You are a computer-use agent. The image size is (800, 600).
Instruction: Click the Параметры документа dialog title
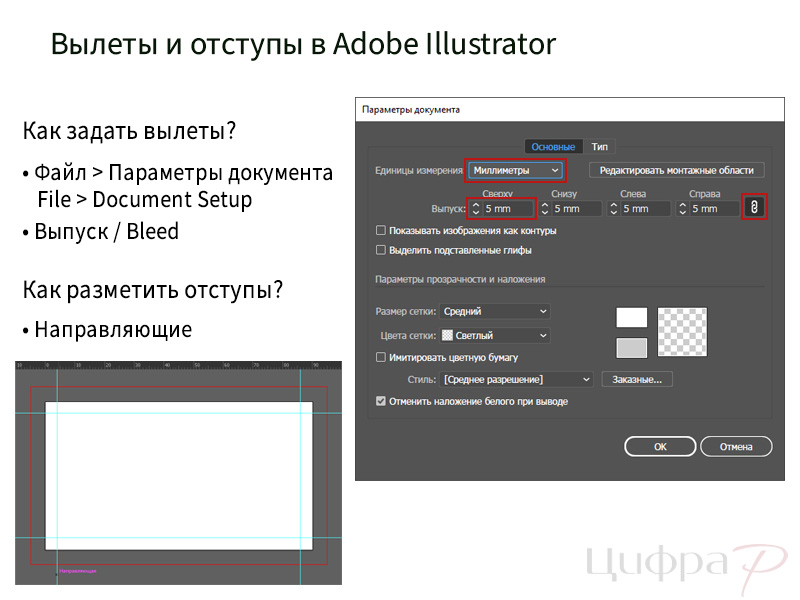[x=411, y=110]
